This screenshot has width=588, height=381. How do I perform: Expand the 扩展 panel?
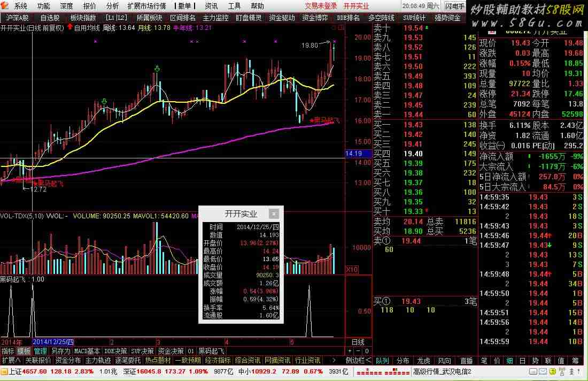pyautogui.click(x=11, y=361)
